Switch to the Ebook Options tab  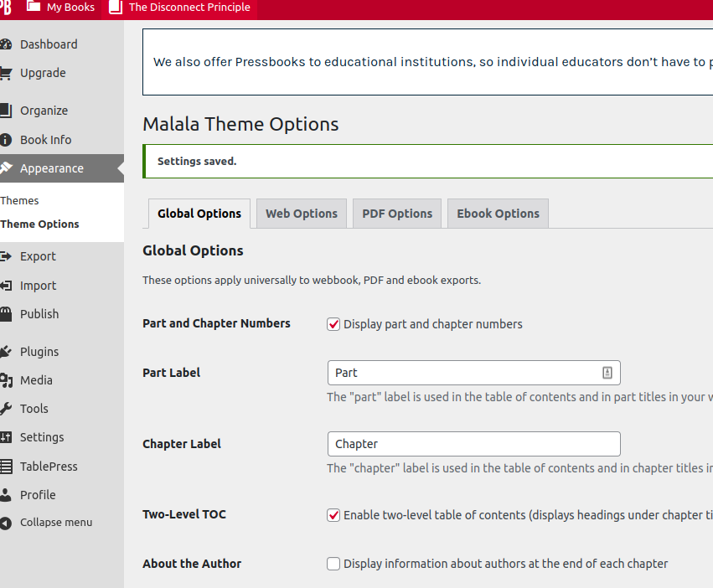point(498,214)
